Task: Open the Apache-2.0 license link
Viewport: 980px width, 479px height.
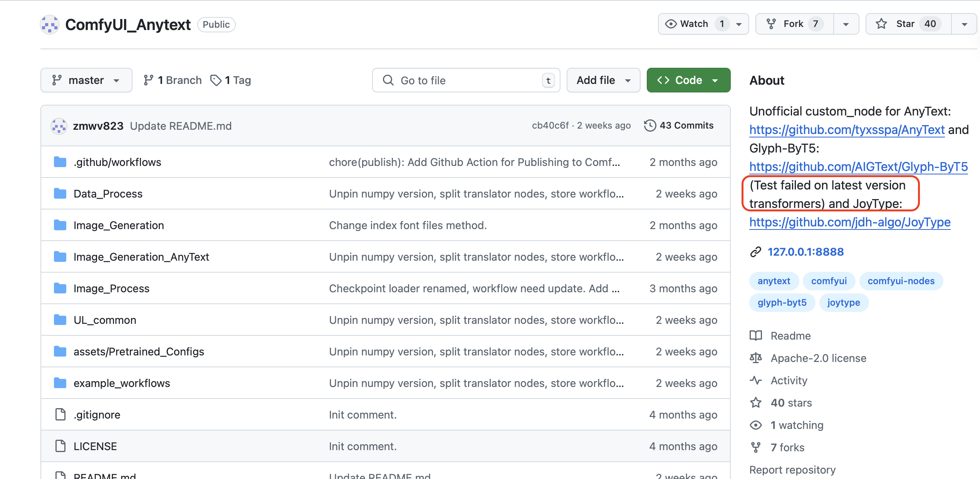Action: (x=818, y=358)
